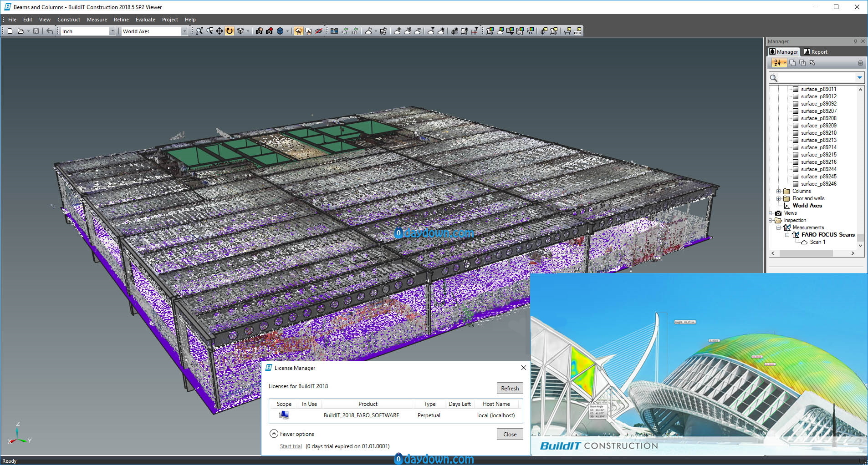868x465 pixels.
Task: Select the World Axes tree item
Action: pyautogui.click(x=807, y=206)
